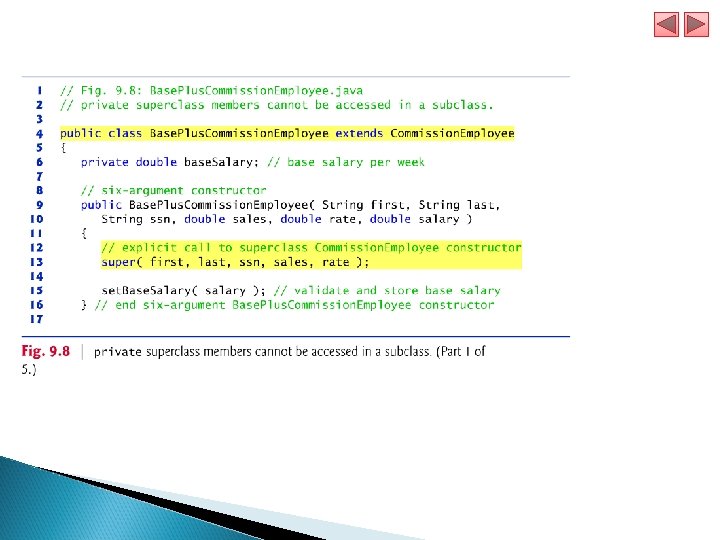Click constructor signature on line 9

point(290,205)
